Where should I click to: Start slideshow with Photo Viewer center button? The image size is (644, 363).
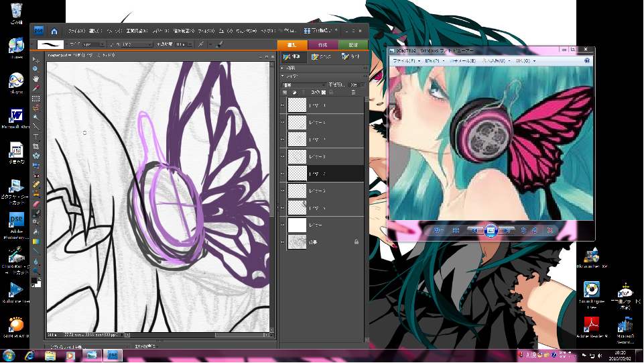pyautogui.click(x=491, y=231)
